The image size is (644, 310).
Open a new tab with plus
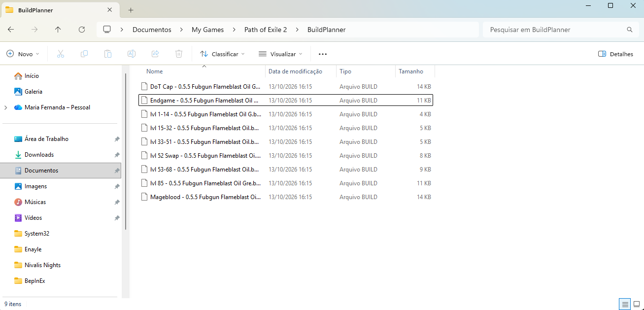(131, 10)
